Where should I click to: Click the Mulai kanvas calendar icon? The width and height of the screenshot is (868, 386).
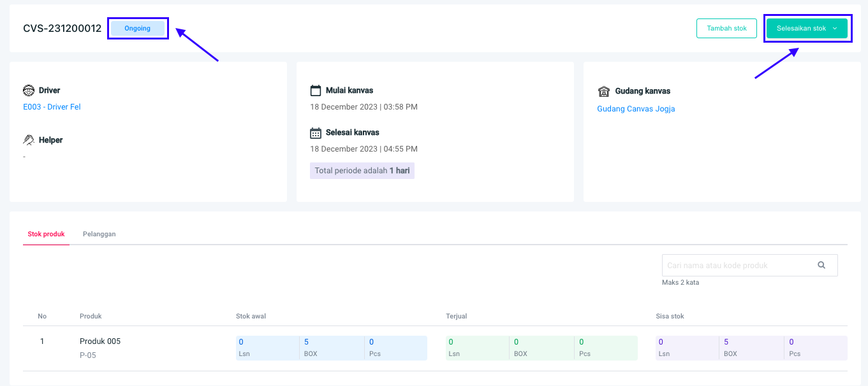click(316, 90)
